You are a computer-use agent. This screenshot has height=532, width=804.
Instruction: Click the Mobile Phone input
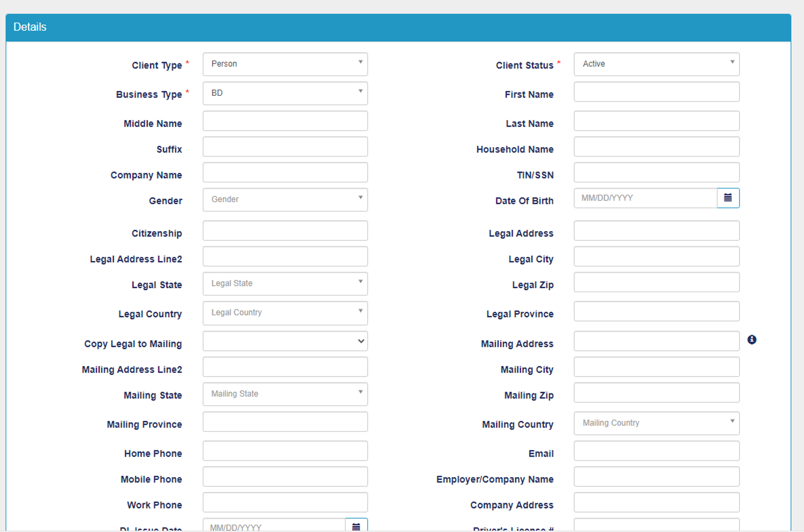click(x=285, y=477)
